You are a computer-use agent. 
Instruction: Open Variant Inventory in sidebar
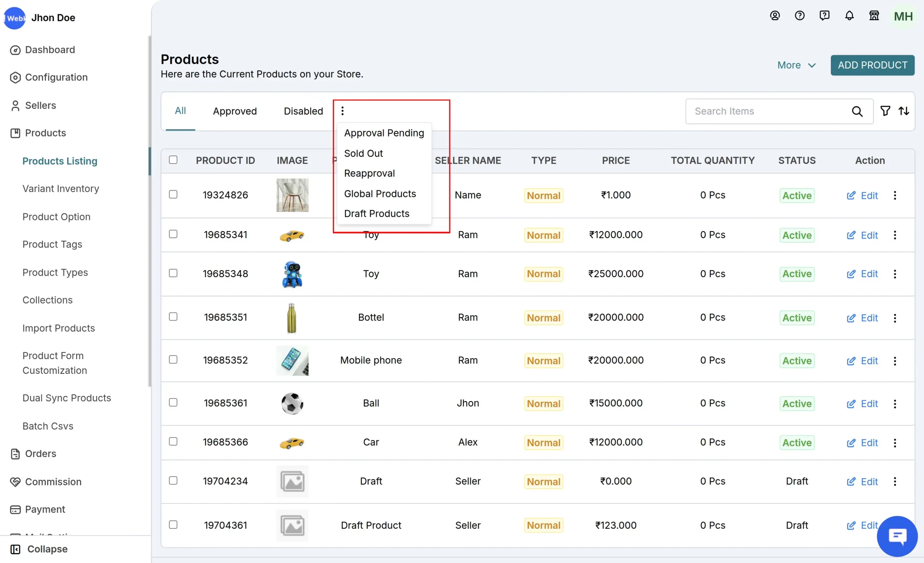61,188
